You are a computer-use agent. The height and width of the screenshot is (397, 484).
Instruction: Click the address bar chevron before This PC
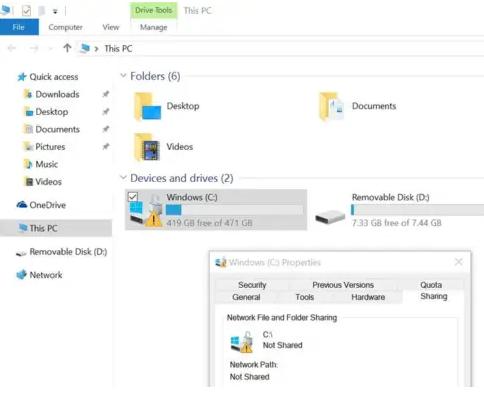point(96,49)
